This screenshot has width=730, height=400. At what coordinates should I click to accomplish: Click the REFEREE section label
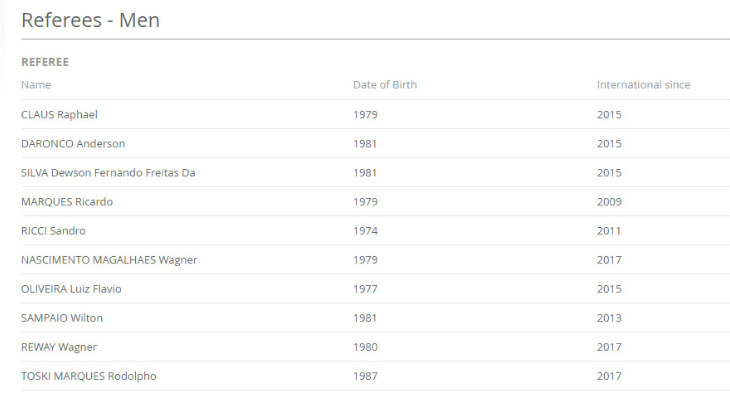(x=45, y=62)
